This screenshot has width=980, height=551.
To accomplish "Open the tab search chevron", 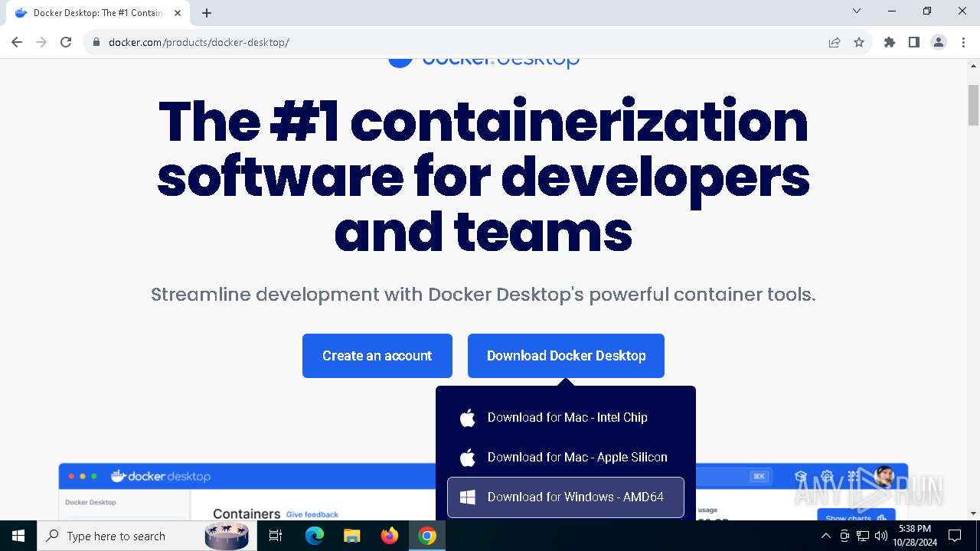I will click(x=857, y=11).
